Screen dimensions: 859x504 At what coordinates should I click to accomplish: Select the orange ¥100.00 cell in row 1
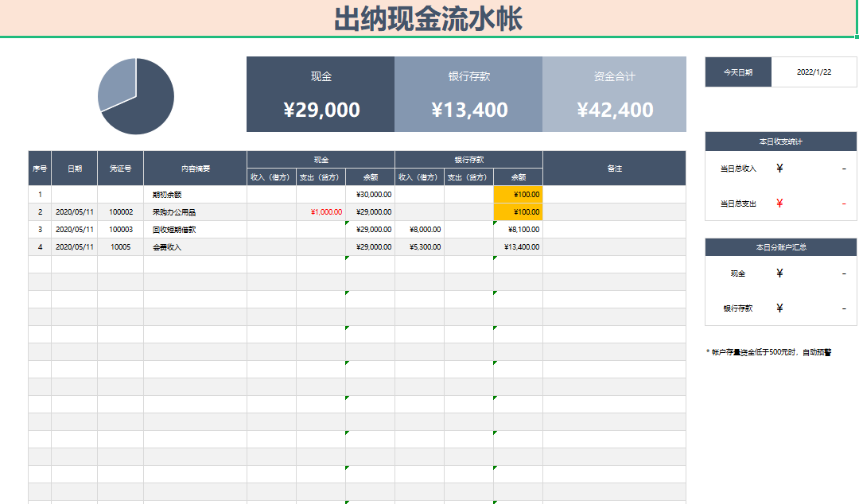(518, 195)
